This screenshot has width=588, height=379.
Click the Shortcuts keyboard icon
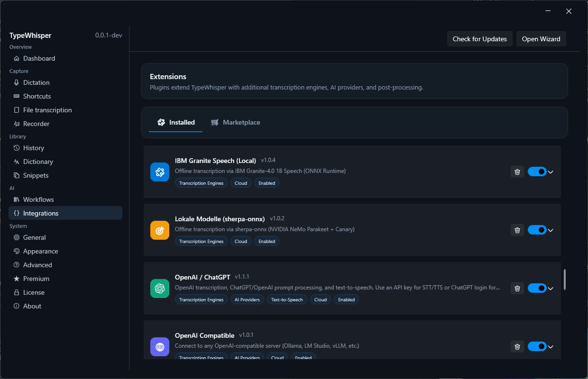[x=17, y=96]
